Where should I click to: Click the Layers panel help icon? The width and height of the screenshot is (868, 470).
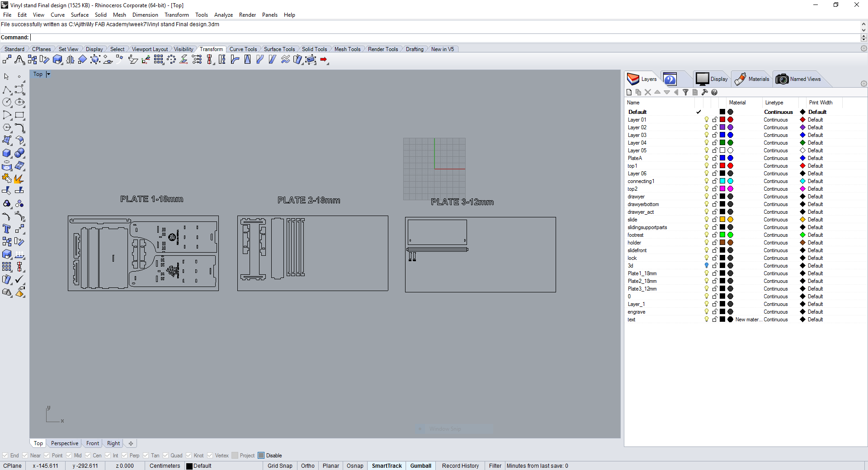[714, 92]
